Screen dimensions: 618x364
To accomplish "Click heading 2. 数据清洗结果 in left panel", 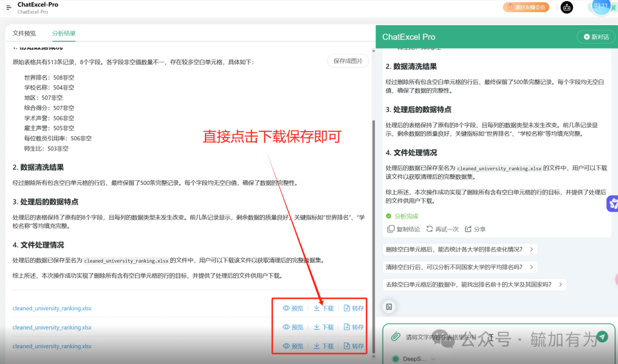I will (x=38, y=167).
